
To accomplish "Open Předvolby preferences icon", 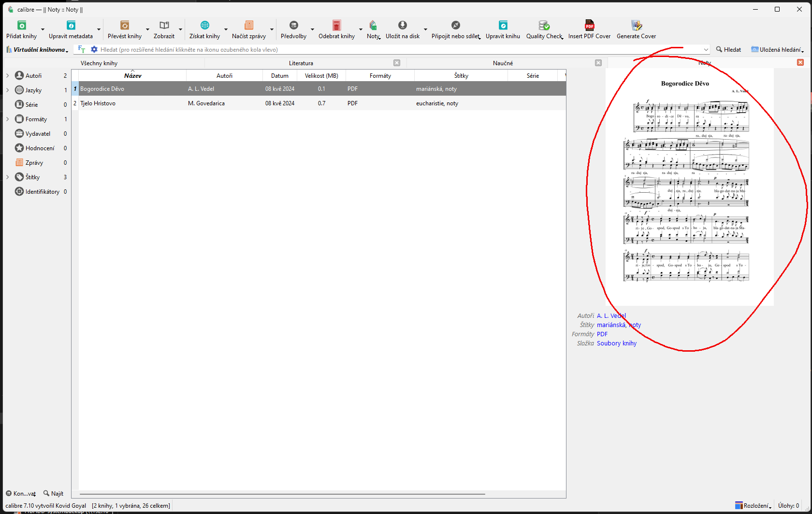I will tap(294, 25).
